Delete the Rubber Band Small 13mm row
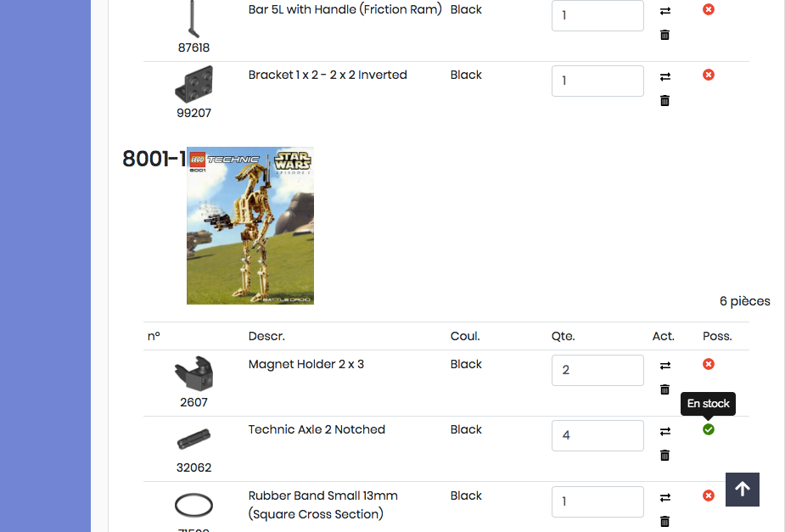Image resolution: width=785 pixels, height=532 pixels. point(664,521)
